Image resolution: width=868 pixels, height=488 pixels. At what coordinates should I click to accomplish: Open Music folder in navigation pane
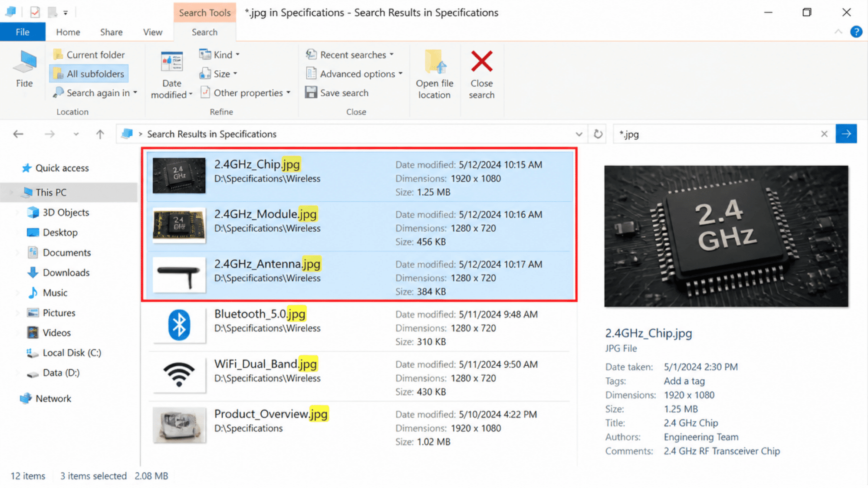click(47, 292)
